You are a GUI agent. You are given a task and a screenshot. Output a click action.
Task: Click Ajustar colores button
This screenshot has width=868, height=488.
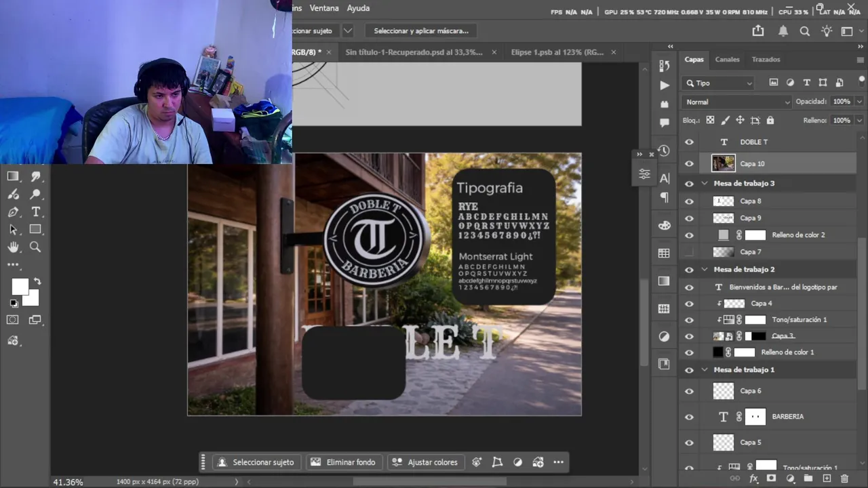coord(425,462)
